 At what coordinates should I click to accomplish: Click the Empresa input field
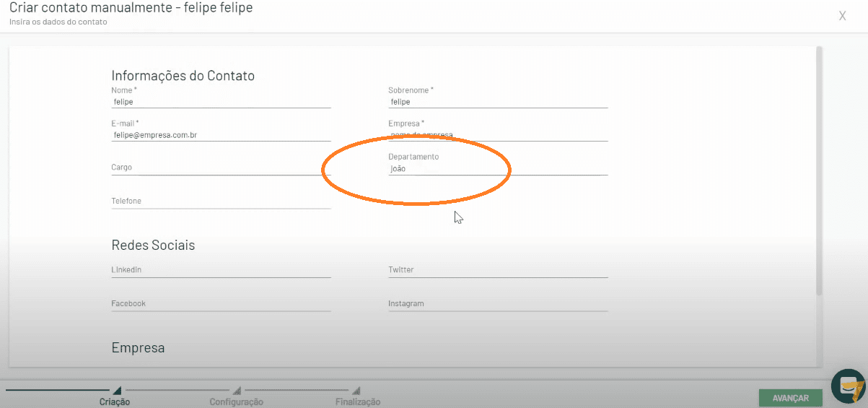(498, 135)
